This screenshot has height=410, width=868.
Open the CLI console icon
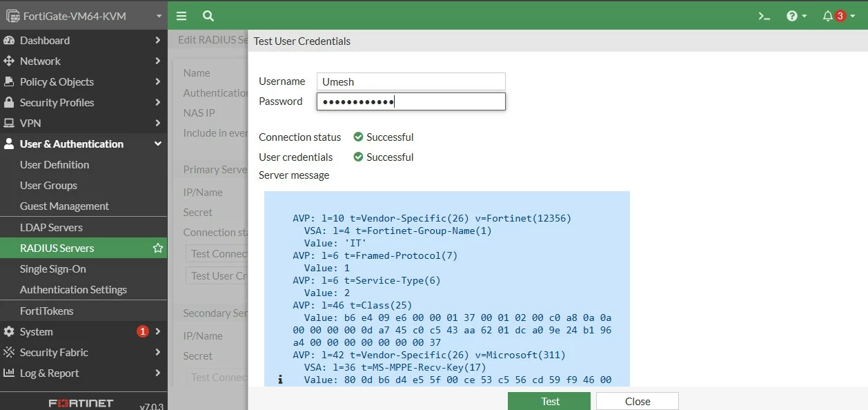click(764, 16)
